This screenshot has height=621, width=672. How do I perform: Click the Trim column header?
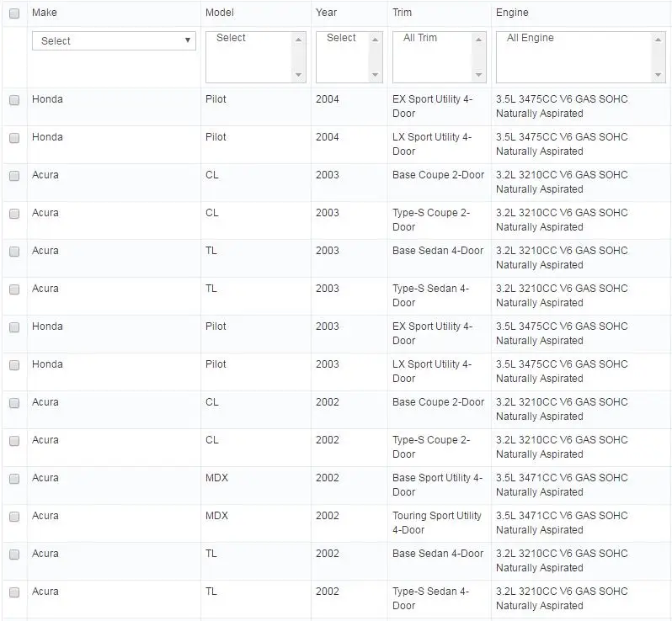[x=402, y=13]
